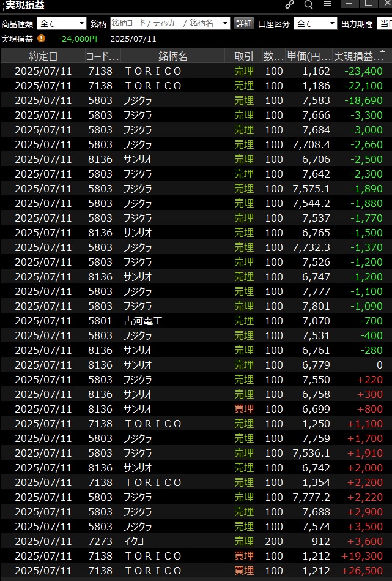Click the 銘柄コード / ティッカー / 銘柄名 input field

click(x=170, y=23)
